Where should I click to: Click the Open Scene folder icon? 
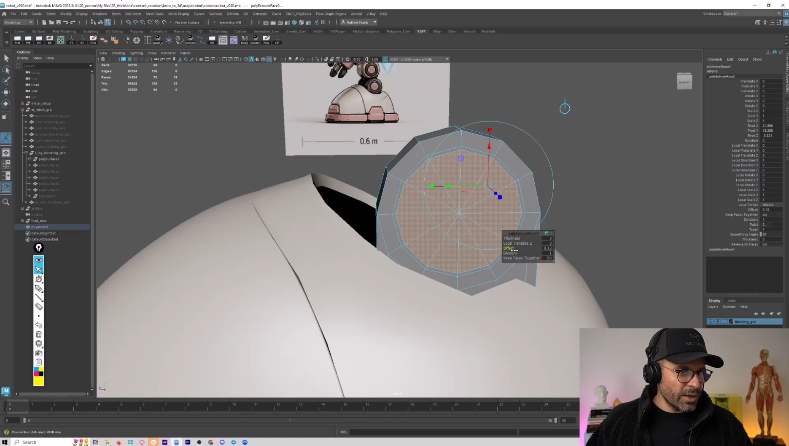tap(51, 22)
